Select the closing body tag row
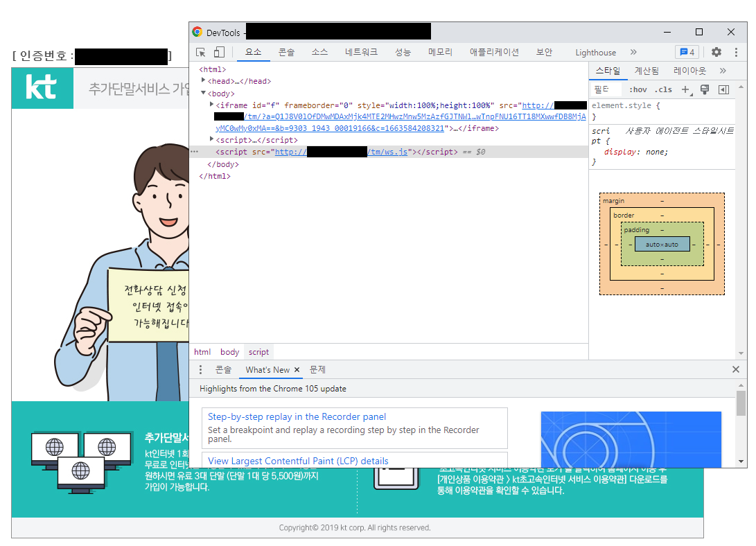 [222, 164]
